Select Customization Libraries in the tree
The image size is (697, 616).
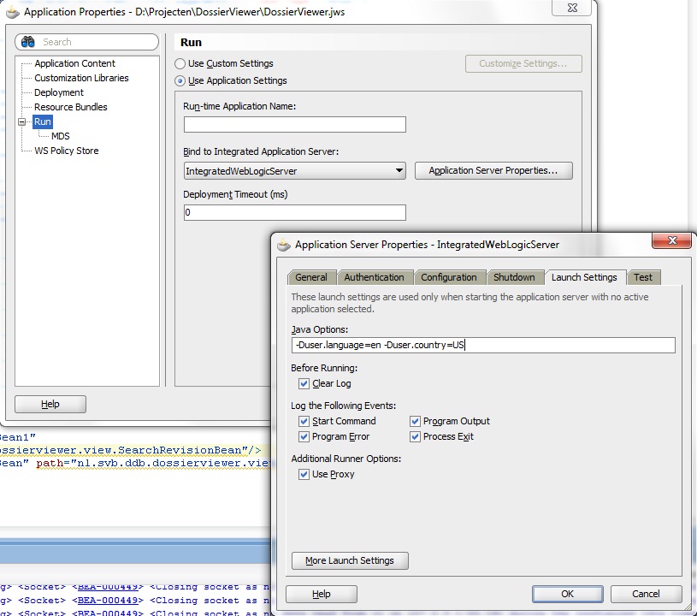(81, 78)
